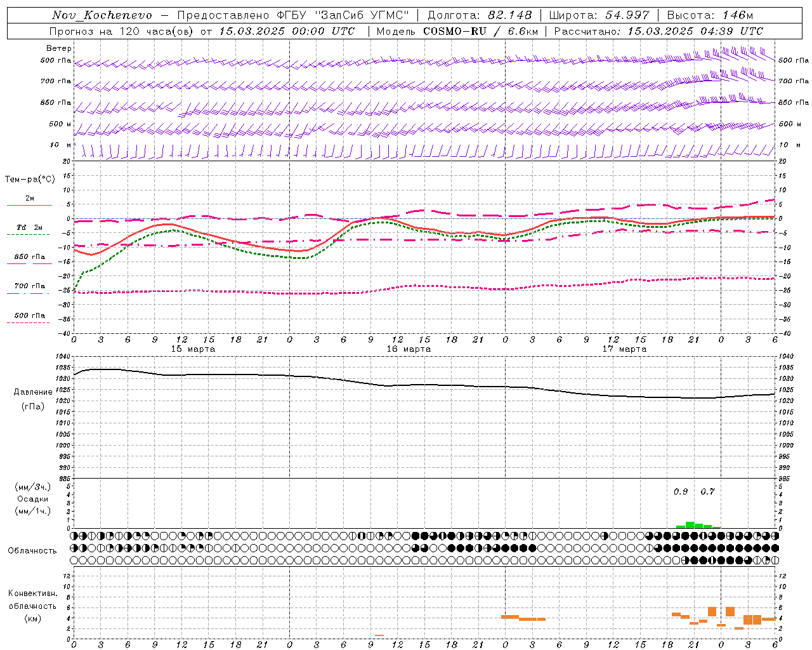The image size is (812, 650).
Task: Click the date label 17 марта
Action: [x=625, y=349]
